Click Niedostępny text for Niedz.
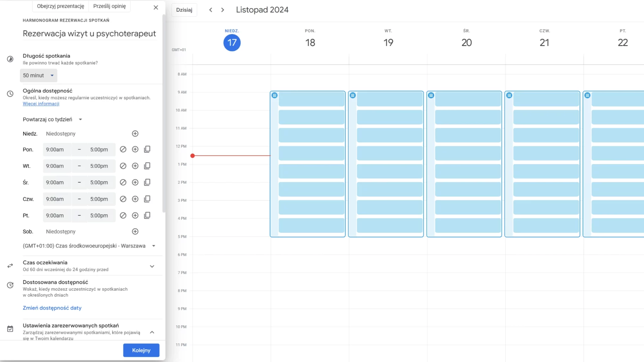The width and height of the screenshot is (644, 362). pyautogui.click(x=61, y=134)
